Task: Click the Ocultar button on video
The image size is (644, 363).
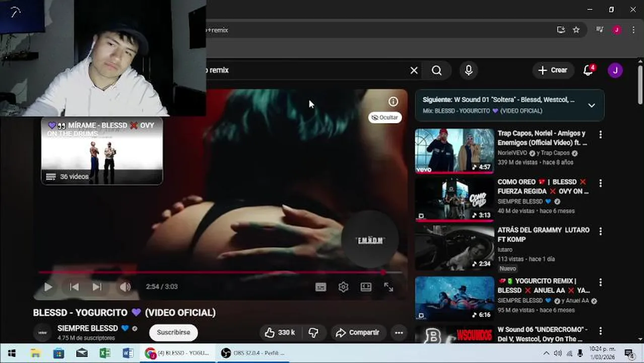Action: 384,117
